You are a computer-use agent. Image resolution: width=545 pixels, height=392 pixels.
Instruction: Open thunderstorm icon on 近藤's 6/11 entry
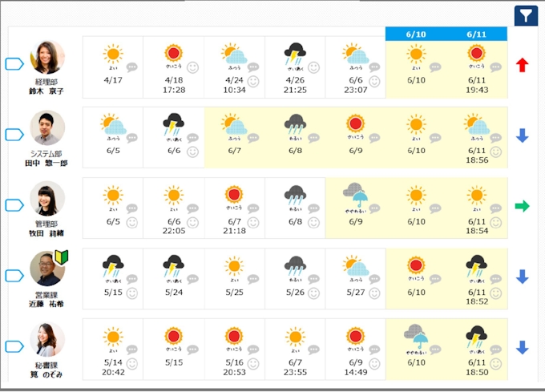[476, 265]
